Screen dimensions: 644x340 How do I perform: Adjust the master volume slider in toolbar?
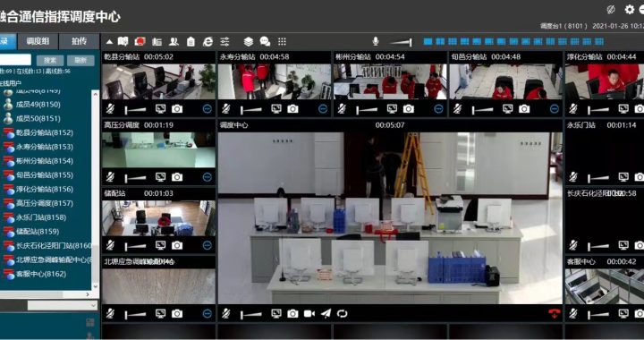(x=401, y=42)
